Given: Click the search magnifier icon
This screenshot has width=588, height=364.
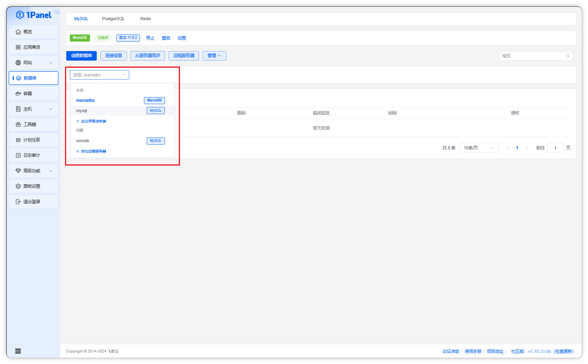Looking at the screenshot, I should point(568,56).
